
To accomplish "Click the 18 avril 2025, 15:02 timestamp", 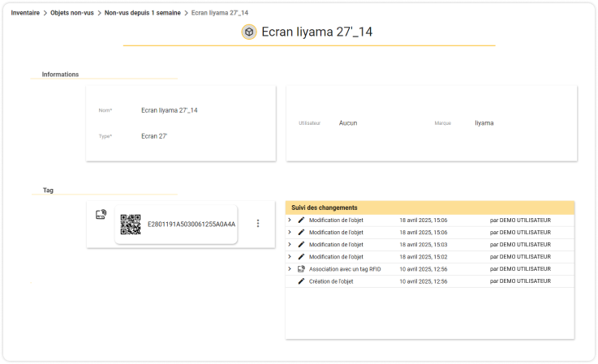I will 424,257.
